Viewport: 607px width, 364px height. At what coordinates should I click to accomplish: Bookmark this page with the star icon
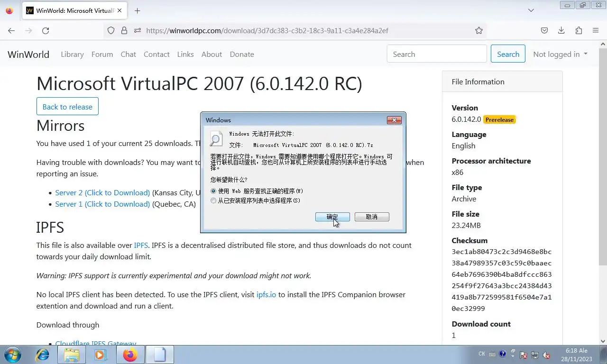[479, 30]
